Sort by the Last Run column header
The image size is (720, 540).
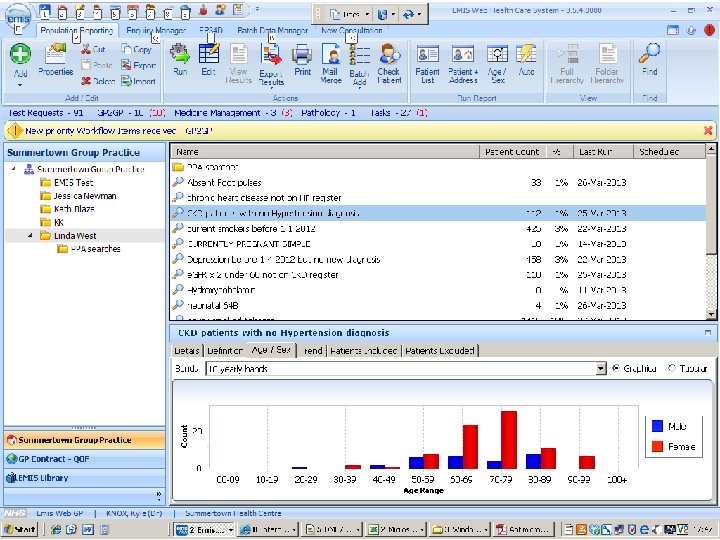click(x=603, y=152)
